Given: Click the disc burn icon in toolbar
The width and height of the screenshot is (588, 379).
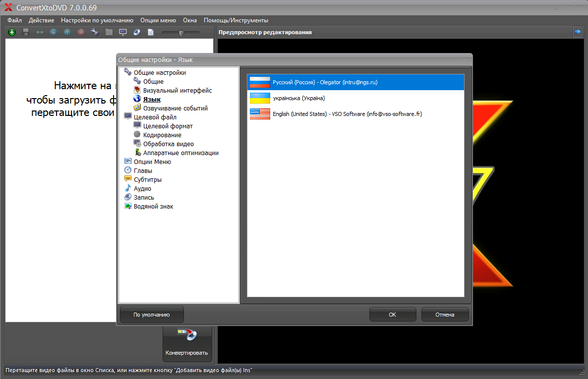Looking at the screenshot, I should click(137, 32).
